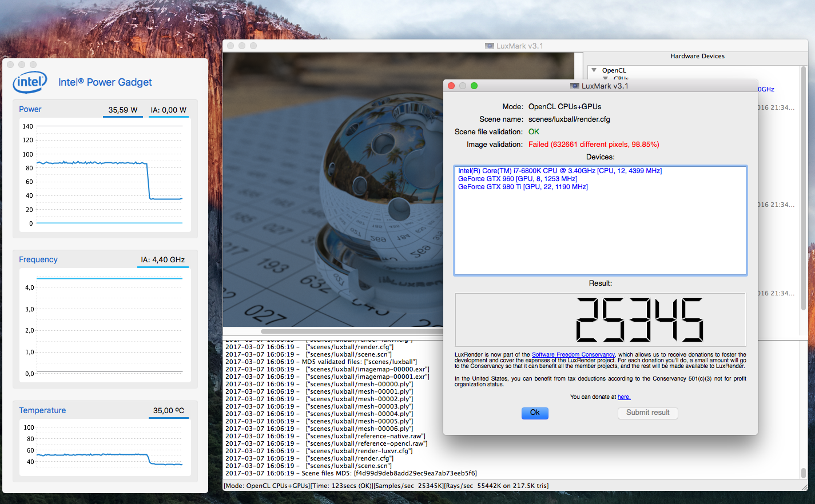Screen dimensions: 815x504
Task: Click the Temperature chart in Power Gadget
Action: coord(105,447)
